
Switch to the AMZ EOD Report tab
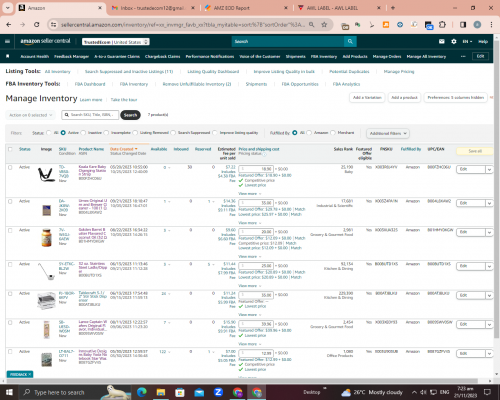pyautogui.click(x=246, y=8)
